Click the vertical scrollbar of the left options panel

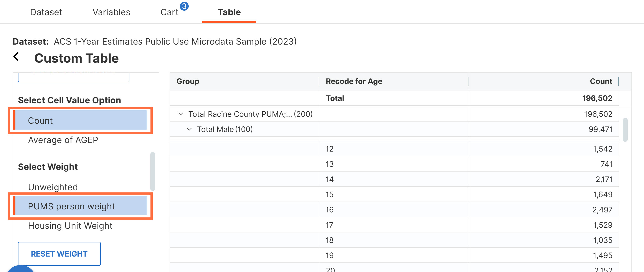(153, 171)
